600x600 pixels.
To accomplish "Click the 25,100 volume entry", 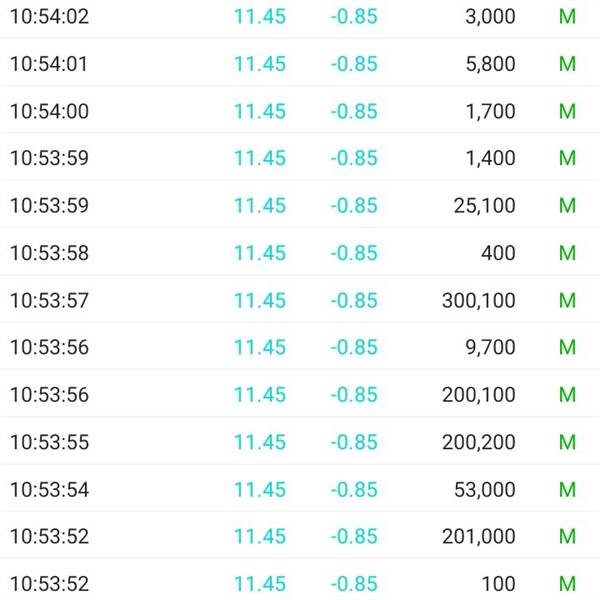I will pos(484,205).
